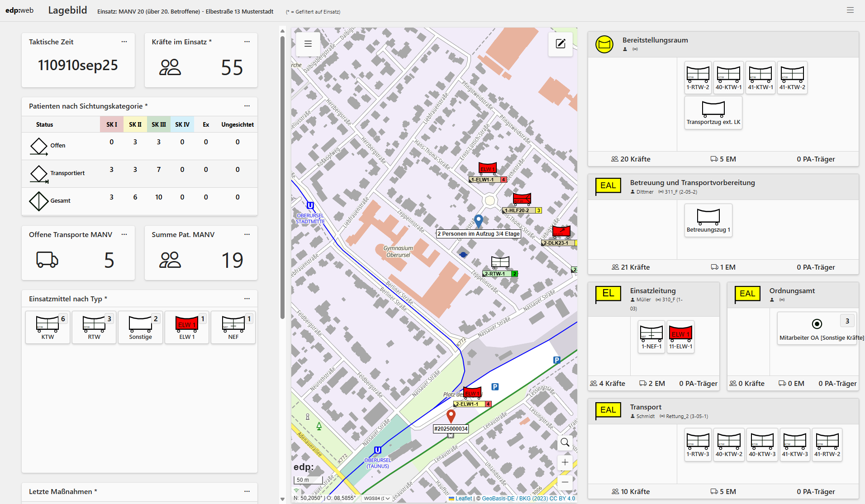Open options menu for Taktische Zeit
This screenshot has width=865, height=504.
pos(124,42)
